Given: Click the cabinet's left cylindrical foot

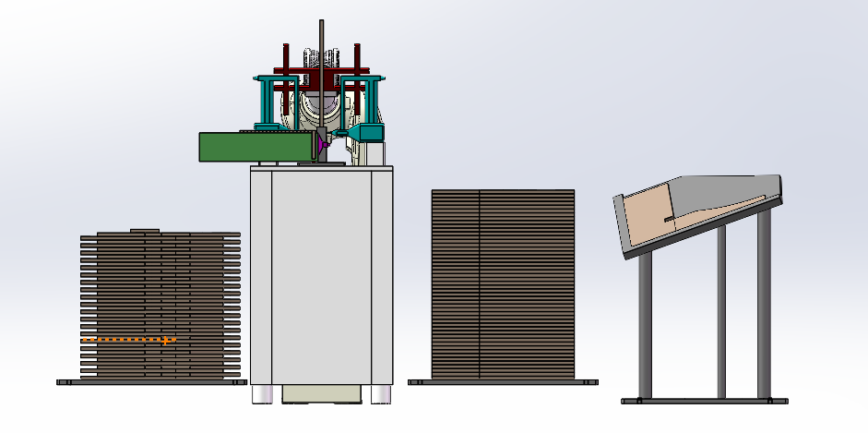Looking at the screenshot, I should coord(262,394).
